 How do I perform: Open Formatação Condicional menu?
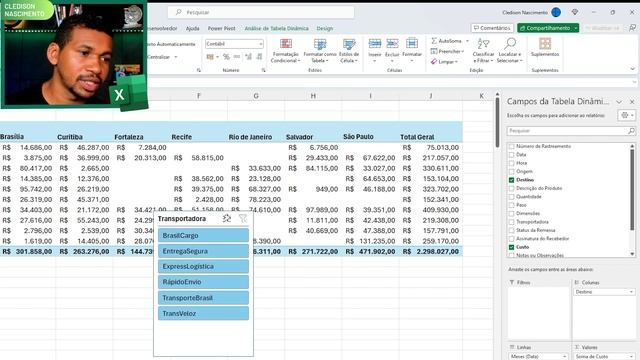click(285, 51)
